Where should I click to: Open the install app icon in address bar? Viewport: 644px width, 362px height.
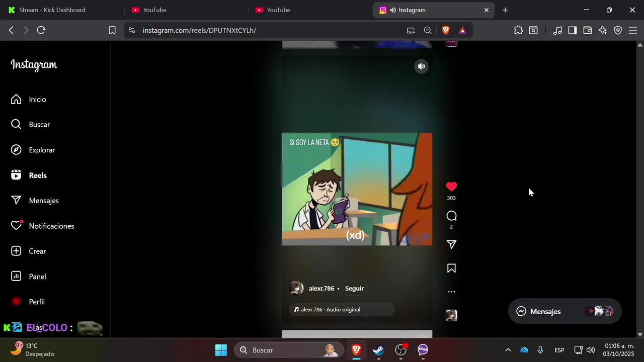[x=411, y=30]
